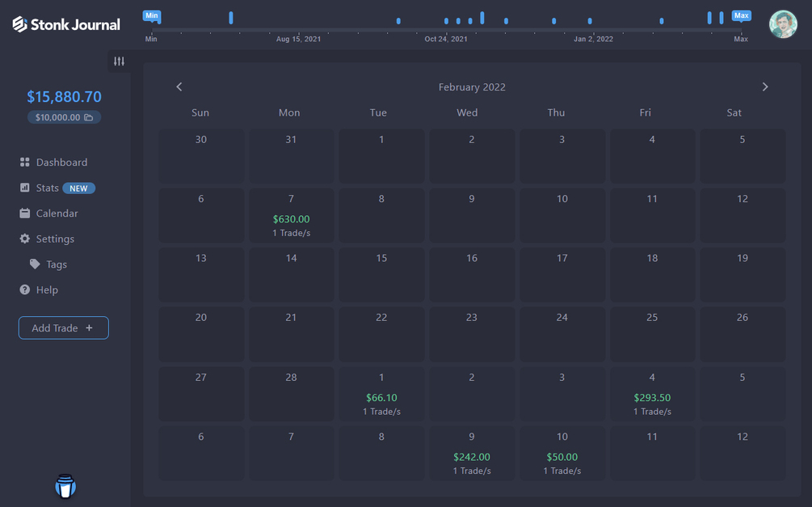Open March 4 with $293.50 trade
Viewport: 812px width, 507px height.
652,394
